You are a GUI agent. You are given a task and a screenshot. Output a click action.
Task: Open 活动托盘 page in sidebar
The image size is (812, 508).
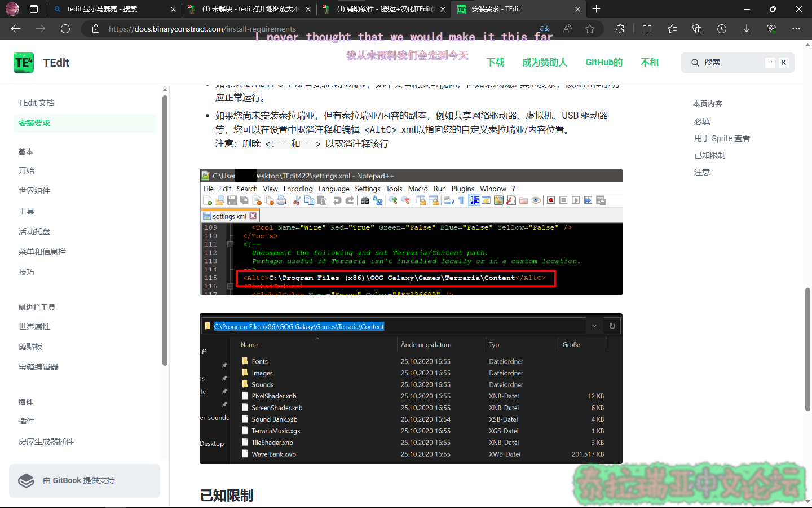pos(34,231)
